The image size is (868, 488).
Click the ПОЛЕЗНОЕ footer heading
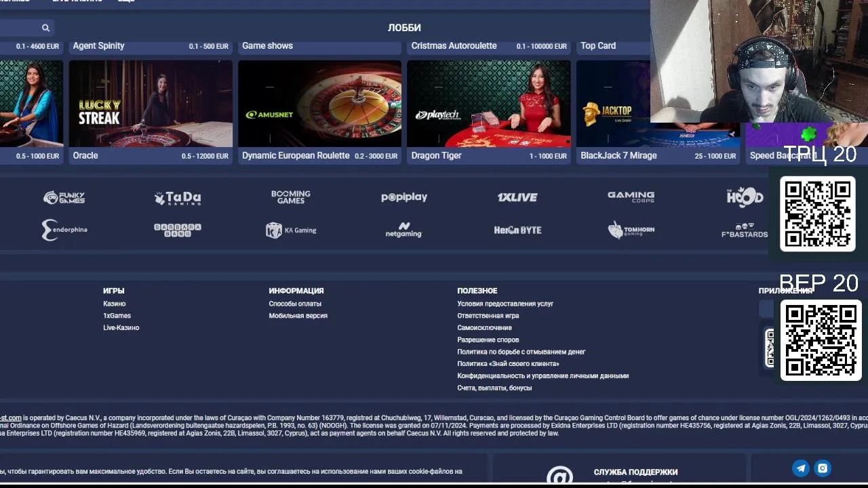point(477,291)
